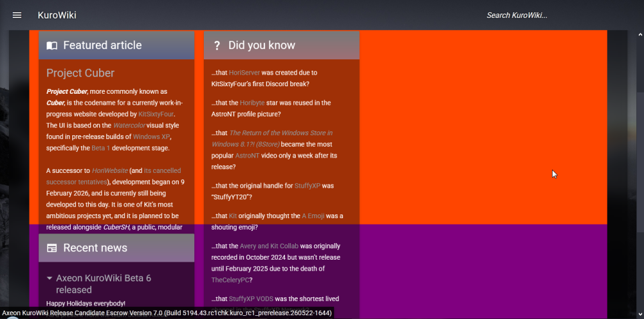Click the Recent news newspaper icon
644x319 pixels.
pos(52,248)
